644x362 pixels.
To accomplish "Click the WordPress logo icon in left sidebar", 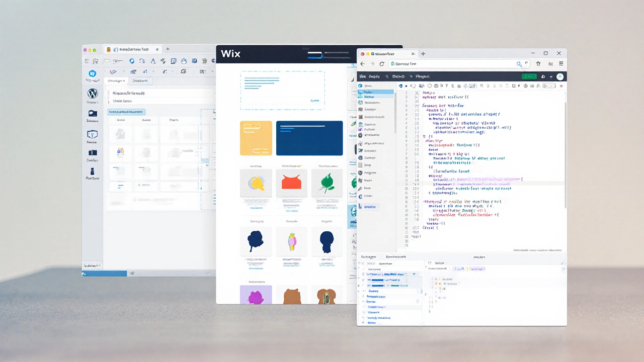I will (92, 94).
